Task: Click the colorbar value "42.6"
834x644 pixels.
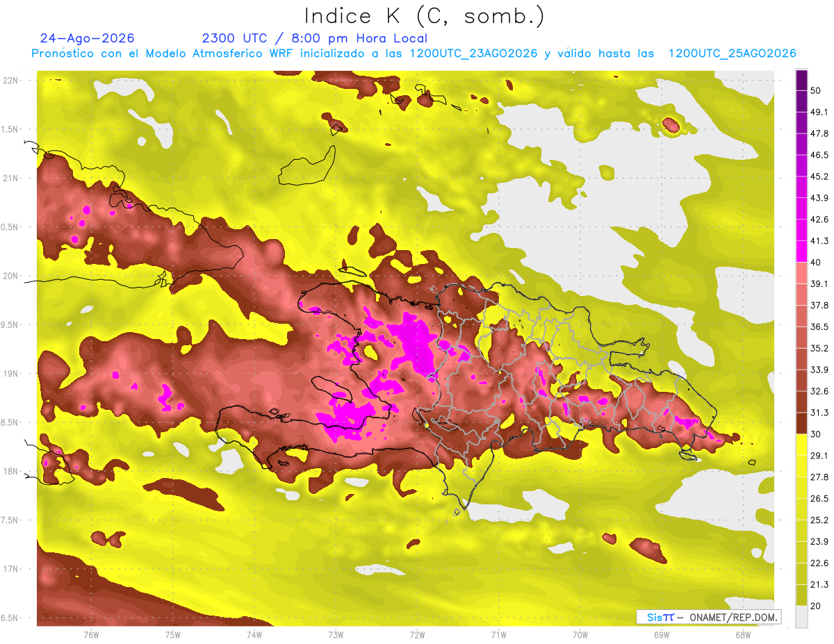Action: 819,220
